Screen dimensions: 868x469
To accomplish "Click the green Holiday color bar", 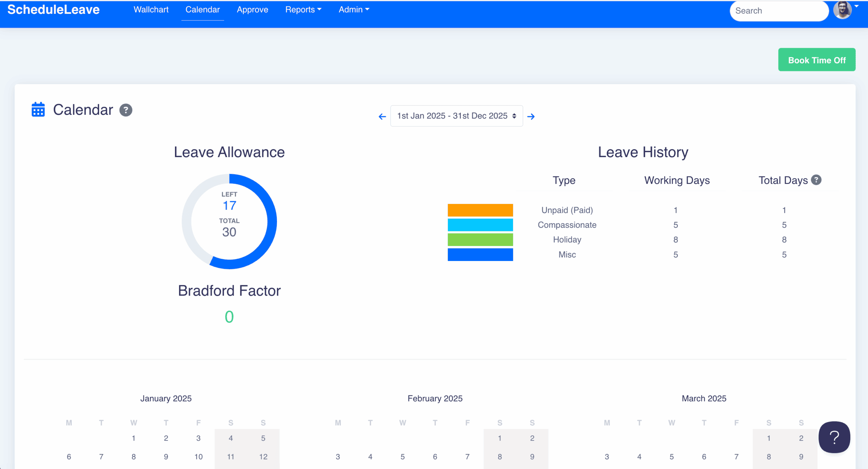I will point(480,240).
